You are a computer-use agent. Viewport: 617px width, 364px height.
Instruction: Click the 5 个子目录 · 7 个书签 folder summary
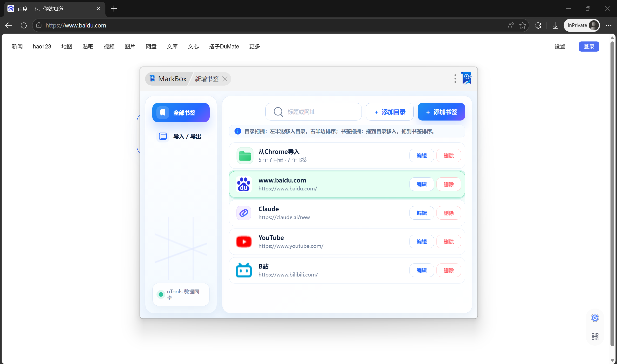[x=283, y=160]
